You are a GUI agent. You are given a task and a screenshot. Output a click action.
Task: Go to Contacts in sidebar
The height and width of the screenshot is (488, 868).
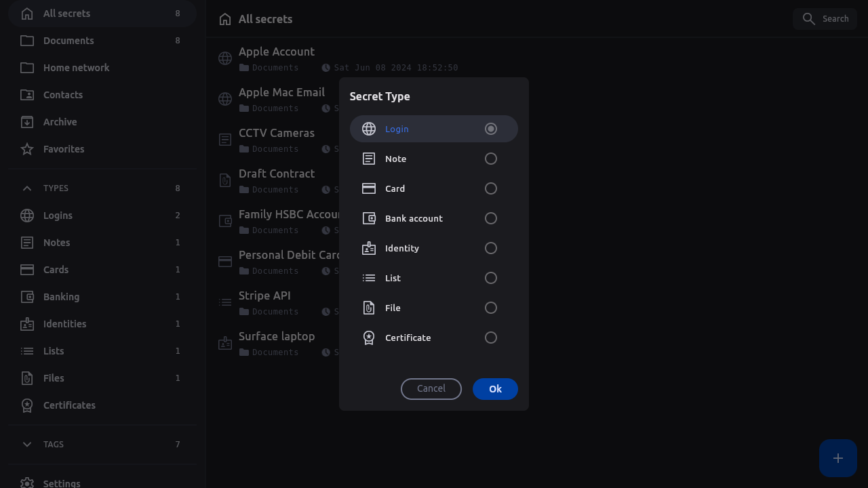(63, 95)
